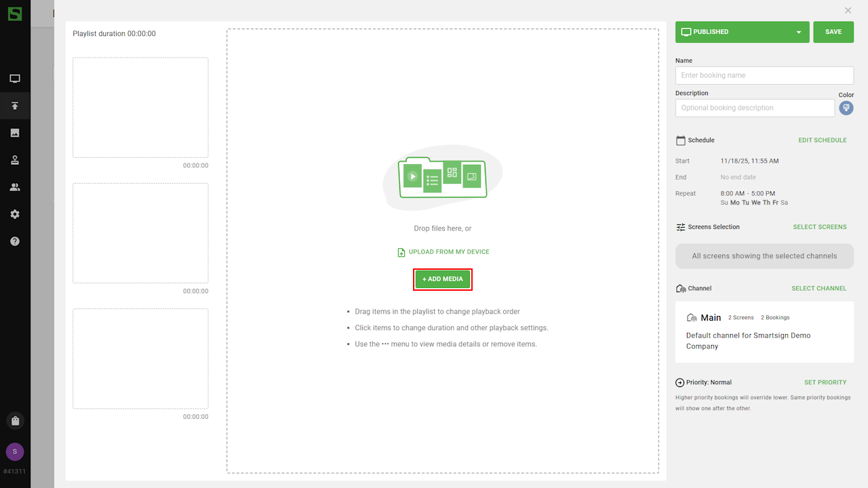Open the booking Color picker

pos(846,108)
